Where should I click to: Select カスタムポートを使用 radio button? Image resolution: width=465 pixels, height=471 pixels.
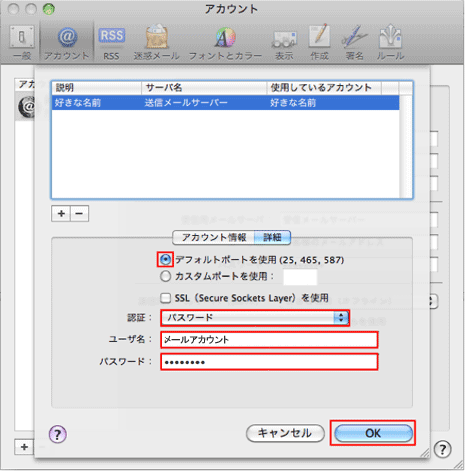(x=165, y=276)
